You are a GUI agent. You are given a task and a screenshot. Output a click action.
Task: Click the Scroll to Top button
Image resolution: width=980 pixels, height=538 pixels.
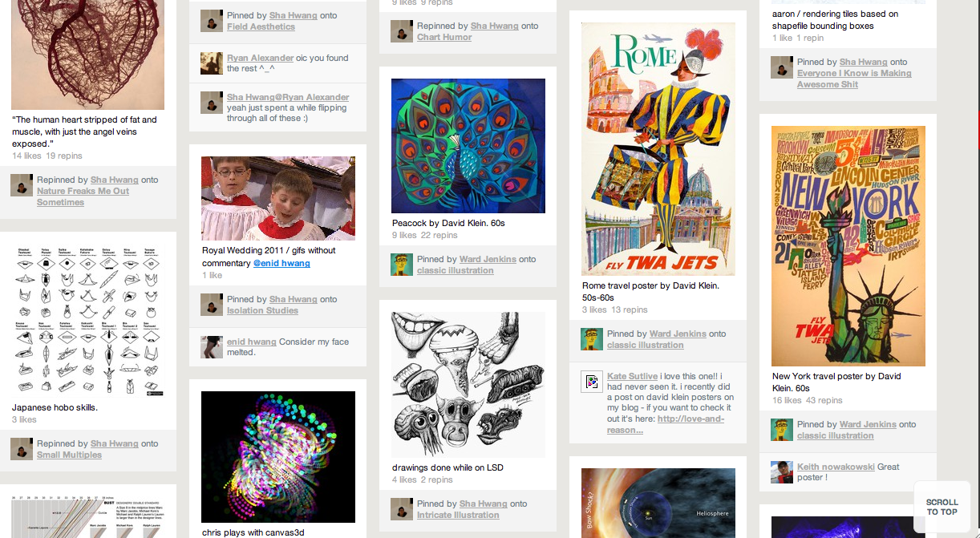click(x=942, y=507)
